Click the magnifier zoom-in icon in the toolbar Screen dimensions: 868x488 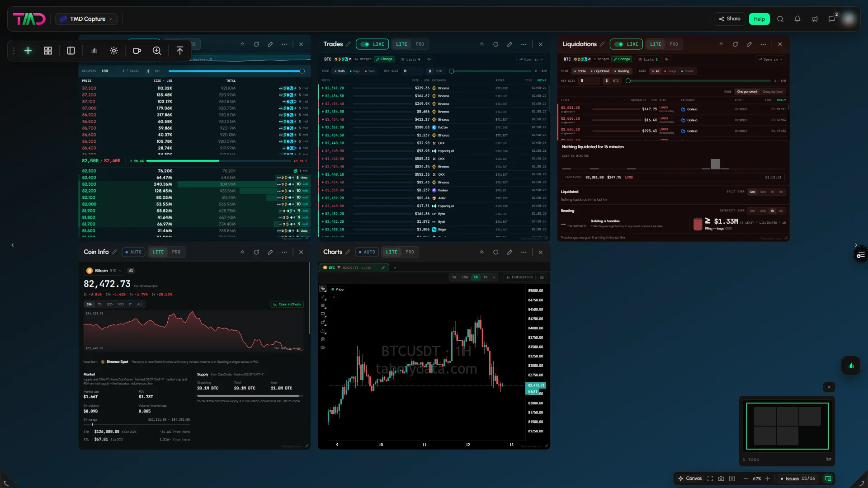(157, 51)
